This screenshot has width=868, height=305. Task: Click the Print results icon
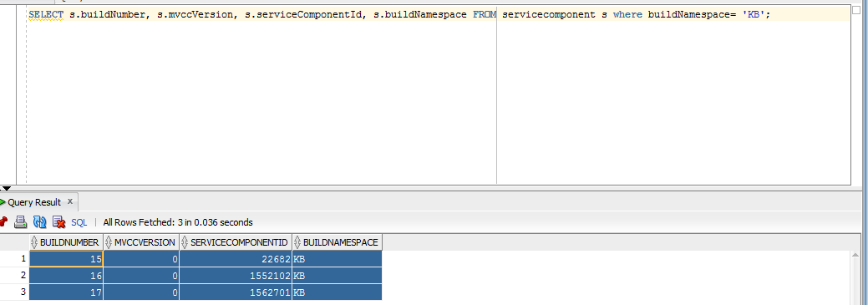21,222
